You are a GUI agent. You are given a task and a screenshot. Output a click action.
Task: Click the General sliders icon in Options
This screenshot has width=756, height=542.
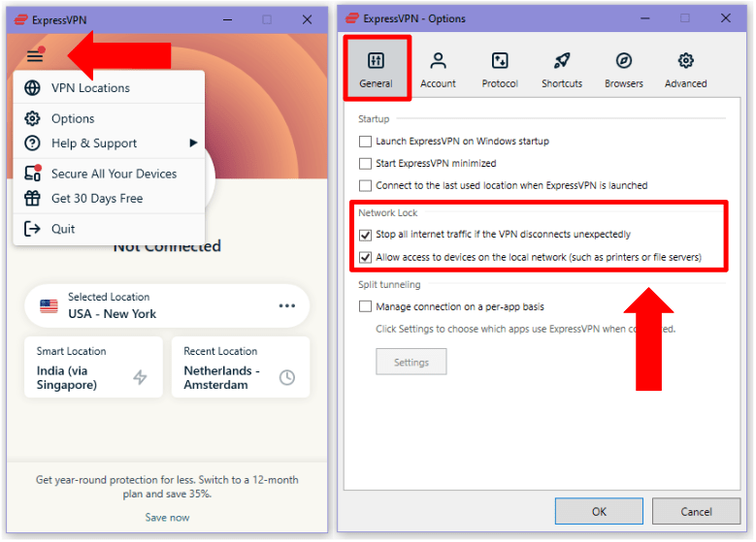point(376,61)
